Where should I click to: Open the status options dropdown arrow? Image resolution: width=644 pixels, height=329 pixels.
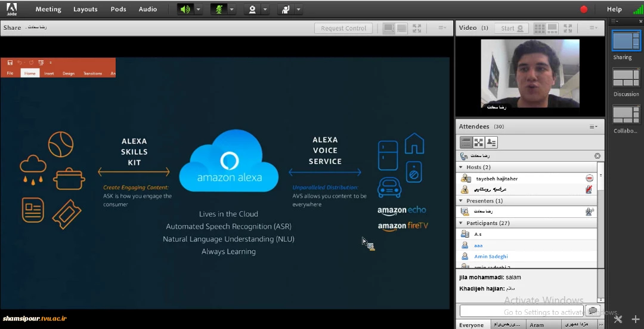[x=299, y=9]
